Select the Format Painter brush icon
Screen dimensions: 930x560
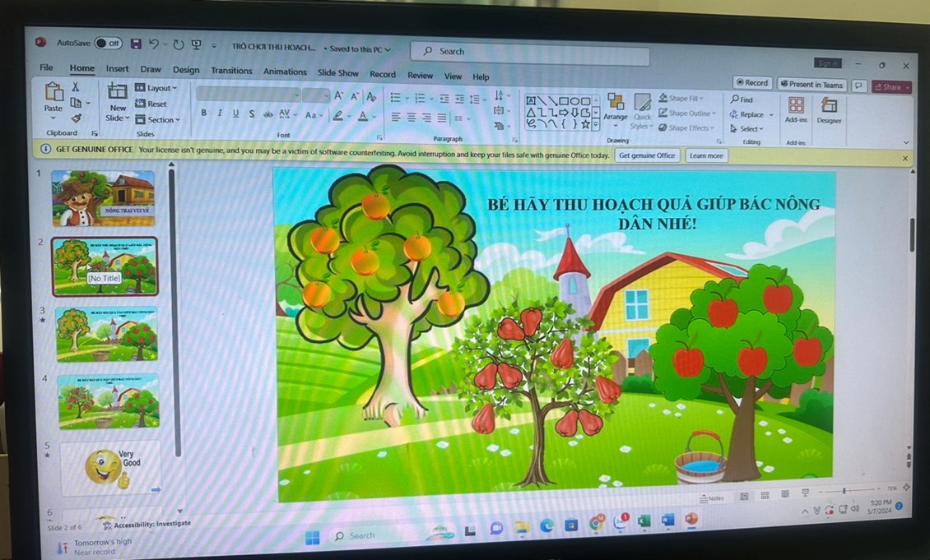77,118
